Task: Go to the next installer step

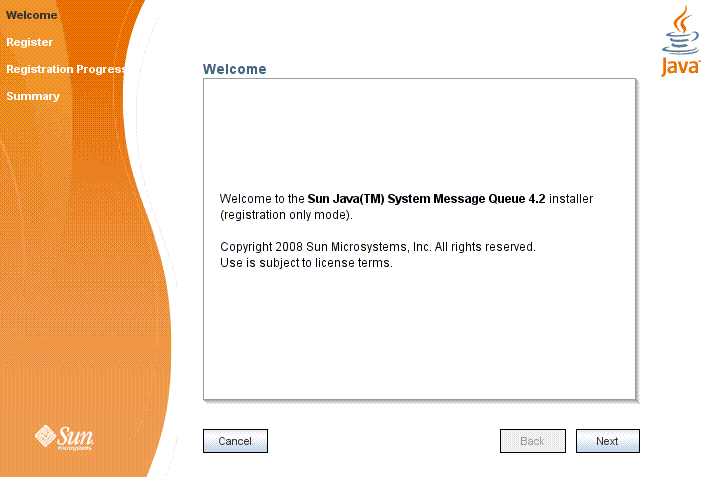Action: pyautogui.click(x=607, y=441)
